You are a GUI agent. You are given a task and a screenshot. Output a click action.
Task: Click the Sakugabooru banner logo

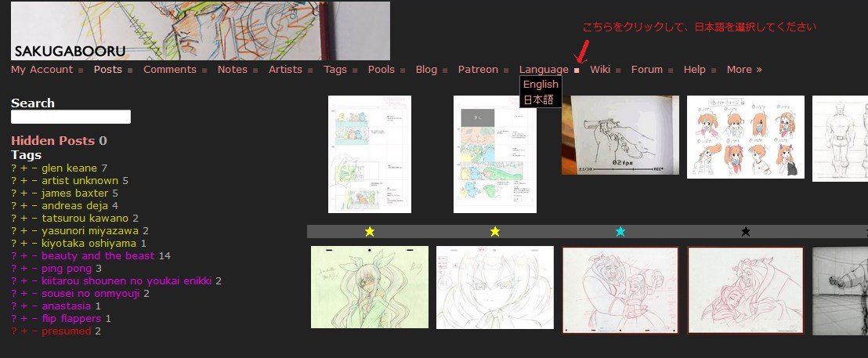tap(201, 31)
